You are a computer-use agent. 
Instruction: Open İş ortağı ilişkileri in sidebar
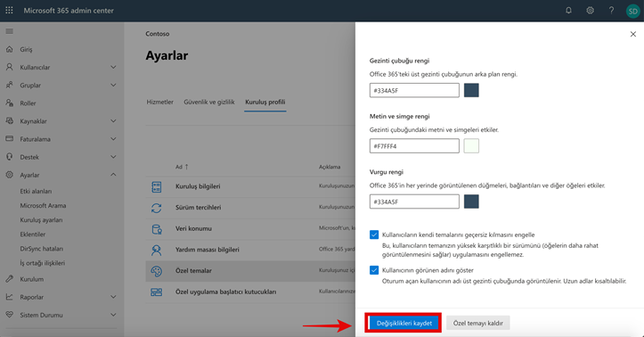pos(42,263)
